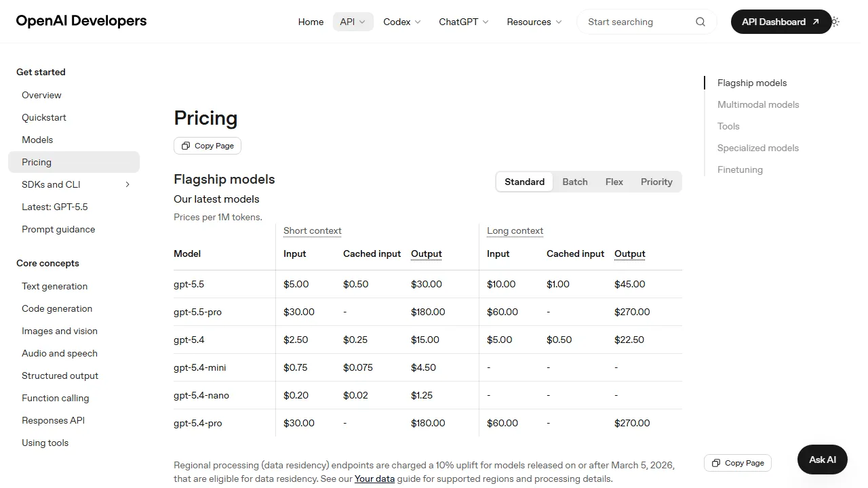This screenshot has width=868, height=488.
Task: Select the Priority pricing tab
Action: [656, 182]
